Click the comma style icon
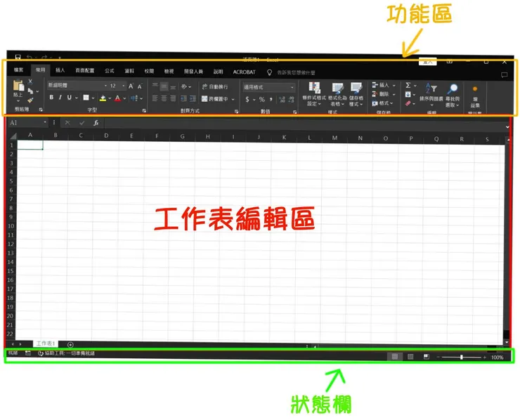Image resolution: width=520 pixels, height=420 pixels. pos(271,100)
